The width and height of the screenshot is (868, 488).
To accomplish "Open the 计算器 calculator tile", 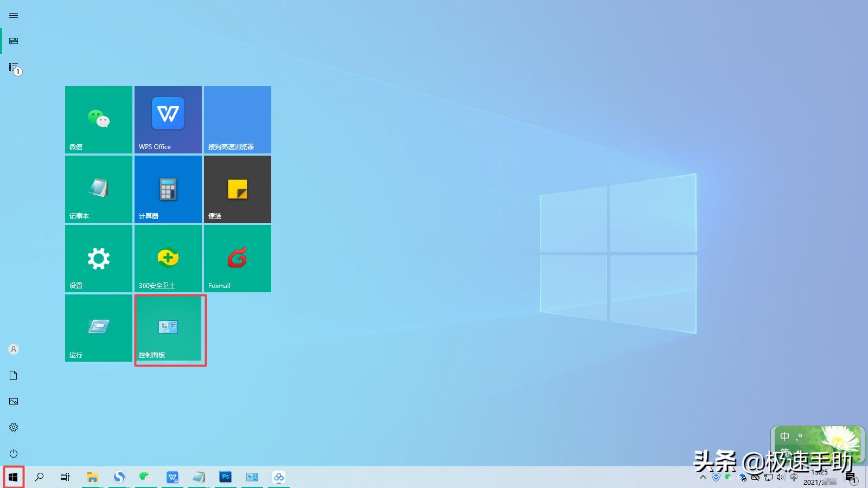I will 168,189.
